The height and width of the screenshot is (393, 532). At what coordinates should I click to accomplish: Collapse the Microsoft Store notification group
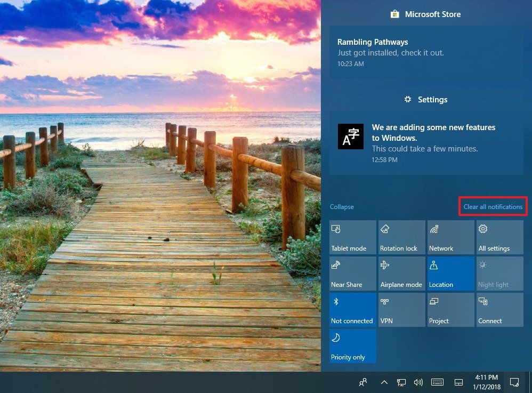point(425,14)
